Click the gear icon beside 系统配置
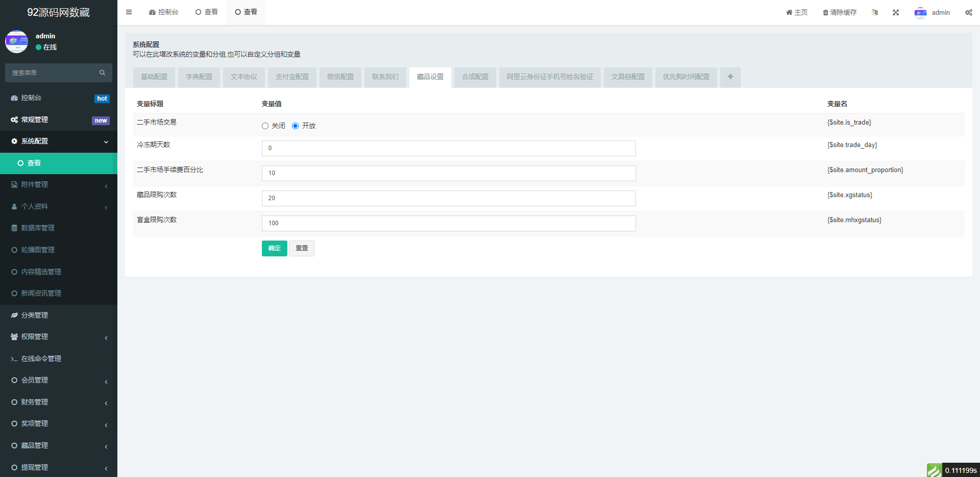Image resolution: width=980 pixels, height=477 pixels. 14,141
